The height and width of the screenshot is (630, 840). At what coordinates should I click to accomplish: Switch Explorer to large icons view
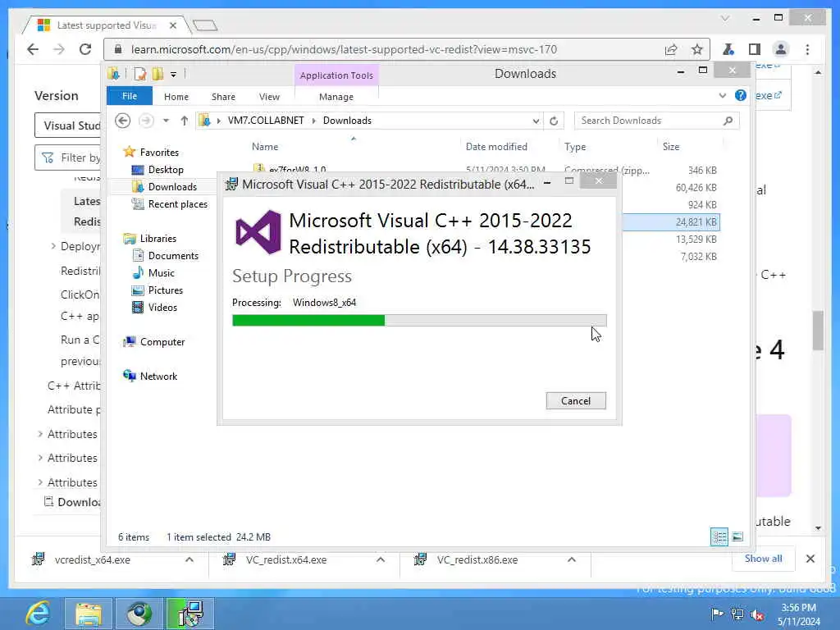(737, 536)
